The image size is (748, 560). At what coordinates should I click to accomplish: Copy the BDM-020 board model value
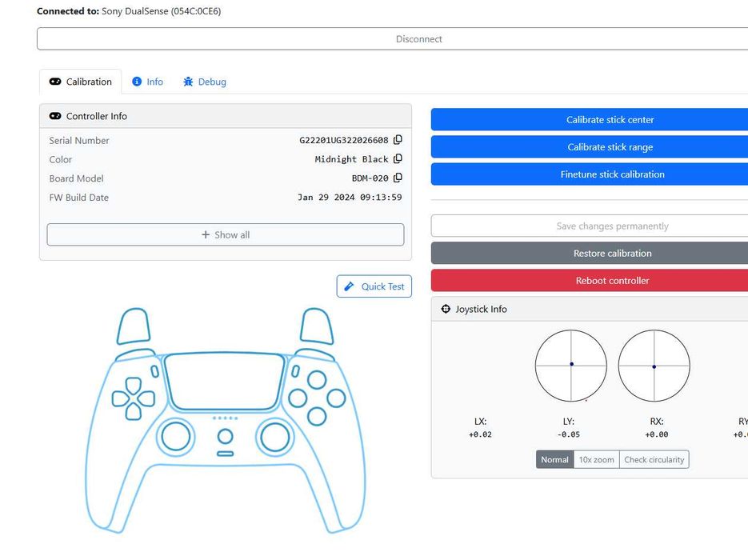click(398, 178)
